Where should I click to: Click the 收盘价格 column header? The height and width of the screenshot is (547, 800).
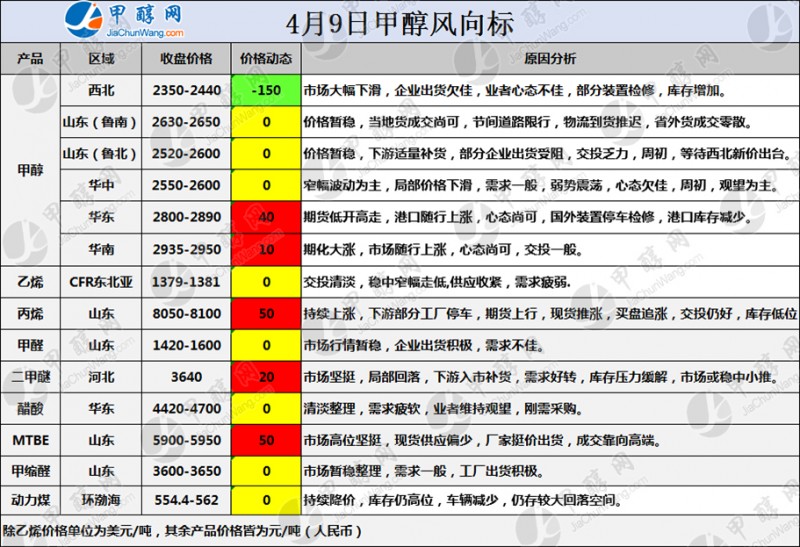click(186, 59)
